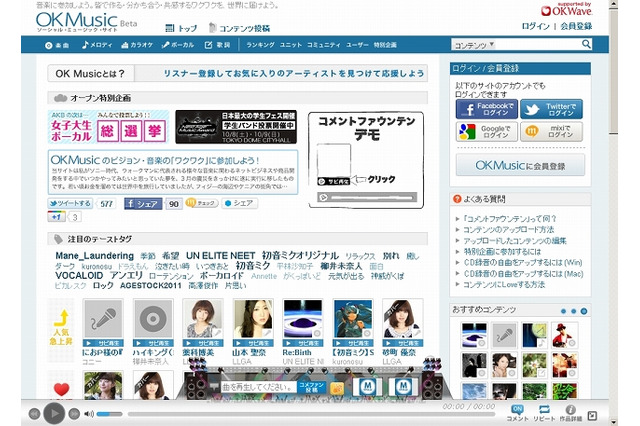Image resolution: width=640 pixels, height=426 pixels.
Task: Log in with Googleでログイン button
Action: (487, 132)
